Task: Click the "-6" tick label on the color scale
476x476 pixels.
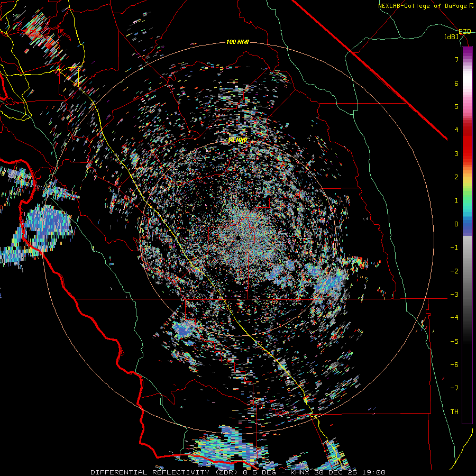Action: pos(454,365)
